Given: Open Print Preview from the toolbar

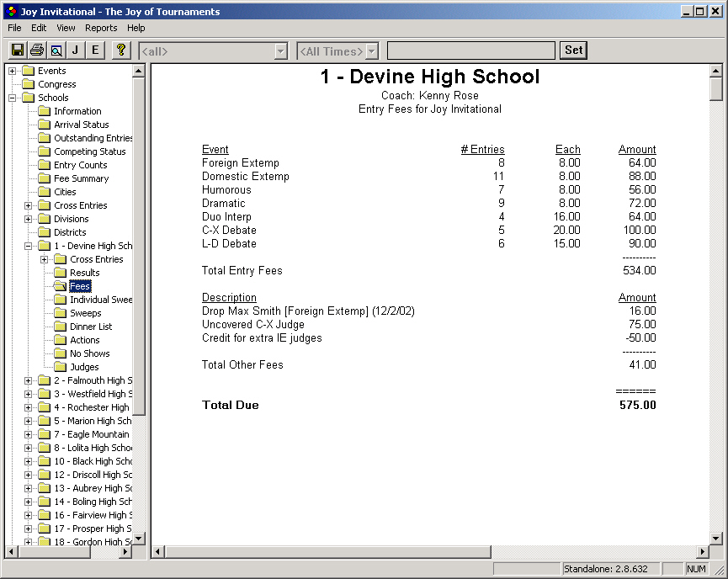Looking at the screenshot, I should [x=56, y=50].
